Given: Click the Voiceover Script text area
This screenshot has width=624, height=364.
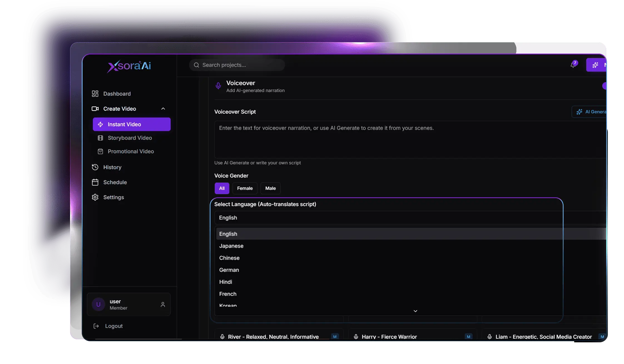Looking at the screenshot, I should 410,139.
